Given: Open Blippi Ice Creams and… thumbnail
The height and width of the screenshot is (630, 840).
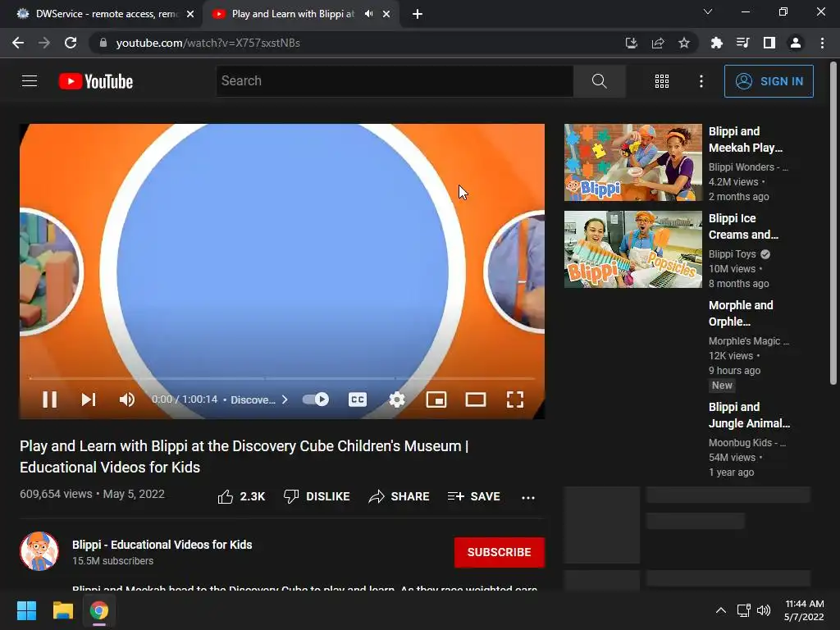Looking at the screenshot, I should [632, 249].
